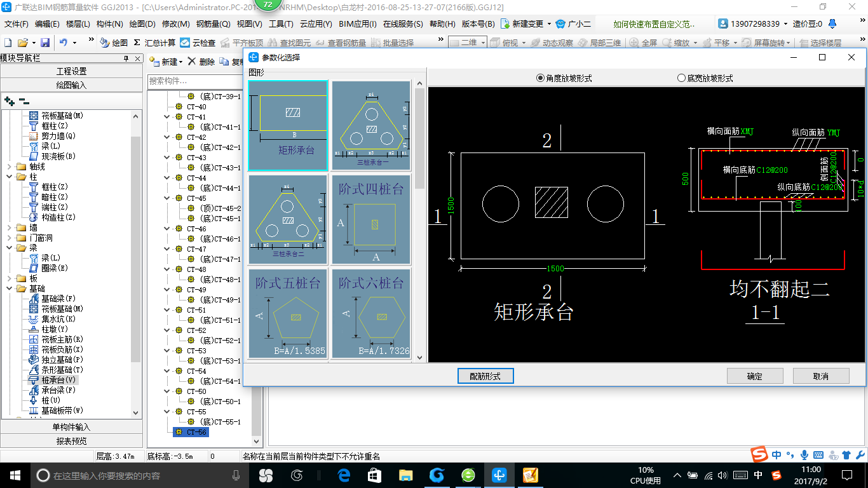Select 底宽放坡形式 radio option
This screenshot has width=868, height=488.
[x=705, y=78]
